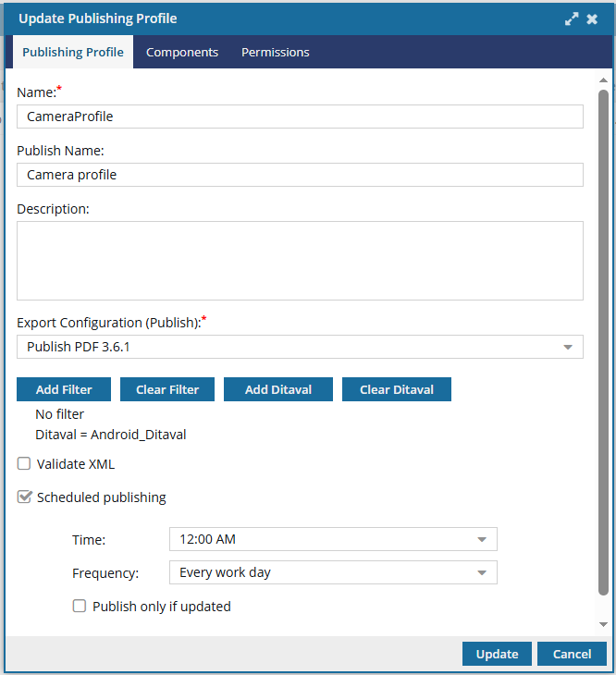Viewport: 616px width, 675px height.
Task: Edit the Publish Name field
Action: point(300,175)
